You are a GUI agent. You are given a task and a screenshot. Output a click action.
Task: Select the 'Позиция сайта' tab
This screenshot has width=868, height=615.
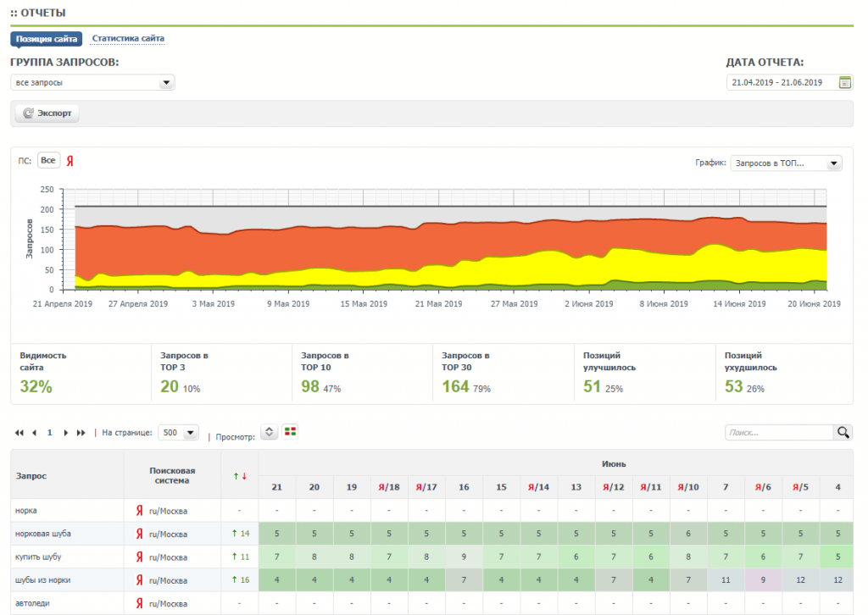coord(47,38)
